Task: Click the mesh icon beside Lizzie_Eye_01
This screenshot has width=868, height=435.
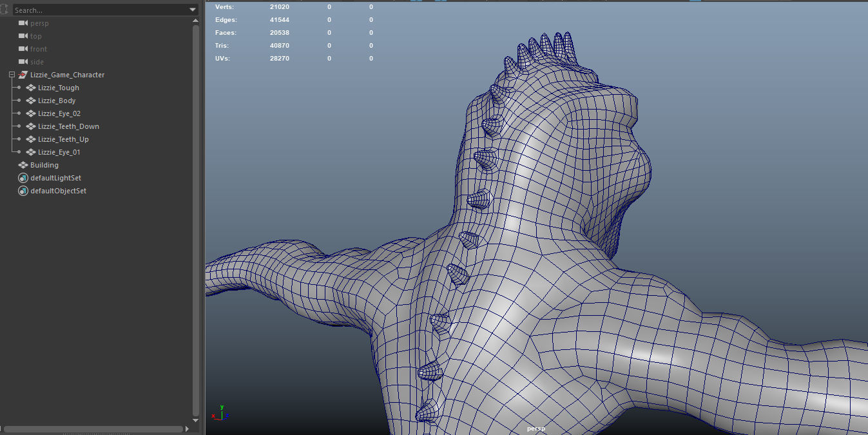Action: (x=31, y=152)
